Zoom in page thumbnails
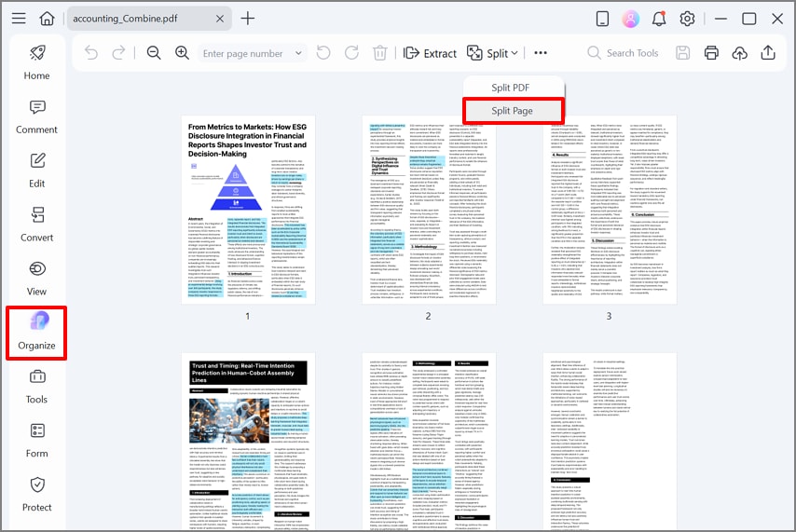Screen dimensions: 796x532 coord(183,53)
